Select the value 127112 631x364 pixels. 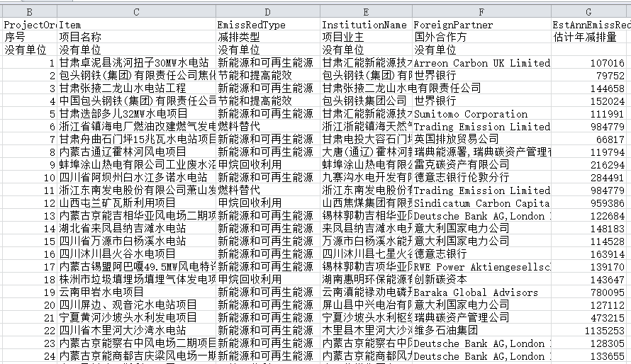588,305
